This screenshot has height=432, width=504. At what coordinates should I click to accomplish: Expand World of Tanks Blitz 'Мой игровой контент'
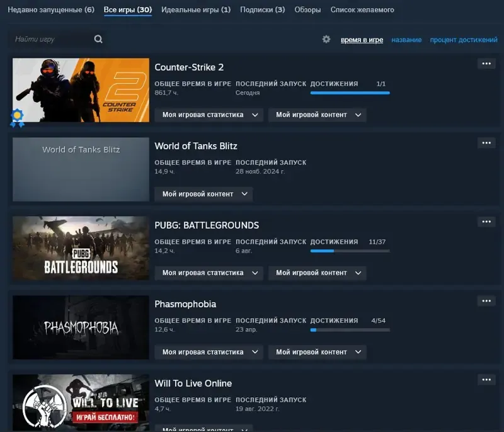click(x=203, y=194)
